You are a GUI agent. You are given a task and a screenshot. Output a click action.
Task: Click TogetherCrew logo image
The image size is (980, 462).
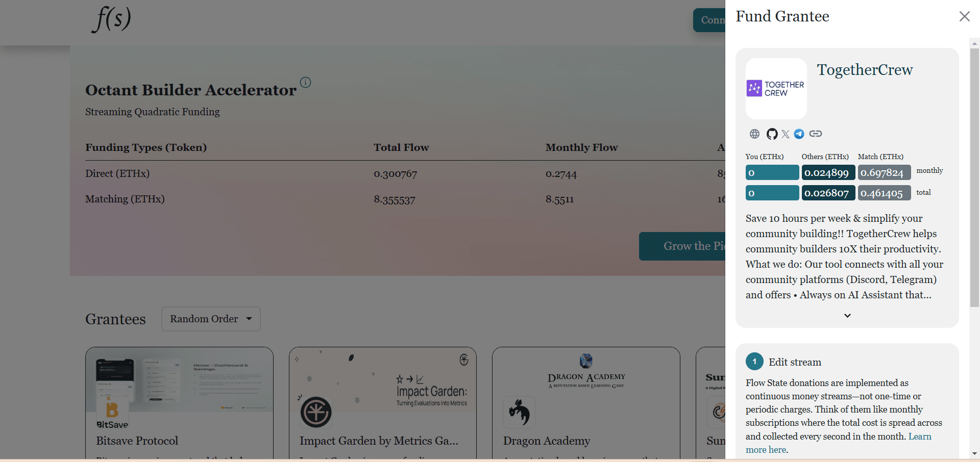click(776, 88)
